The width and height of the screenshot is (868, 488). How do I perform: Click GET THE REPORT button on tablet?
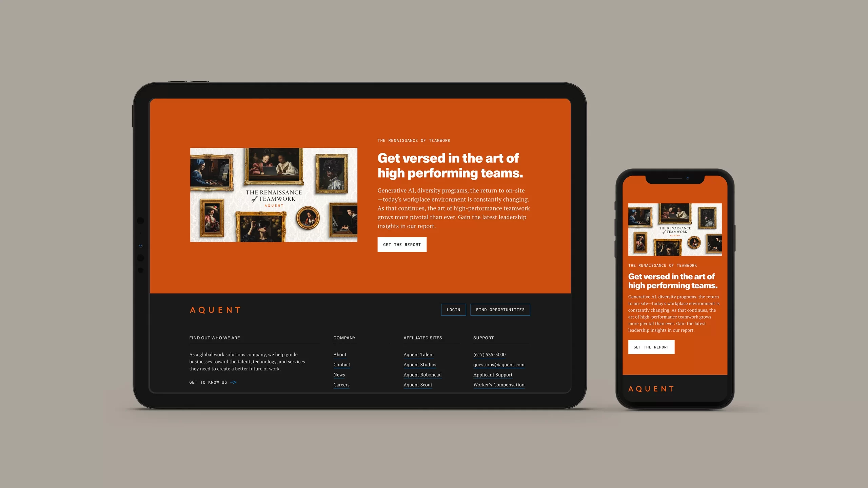402,244
